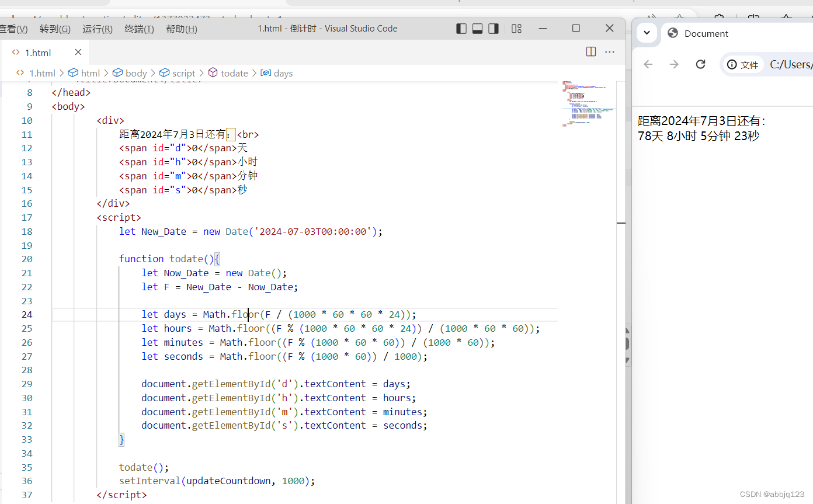Click the body breadcrumb item
Screen dimensions: 813x504
[130, 73]
